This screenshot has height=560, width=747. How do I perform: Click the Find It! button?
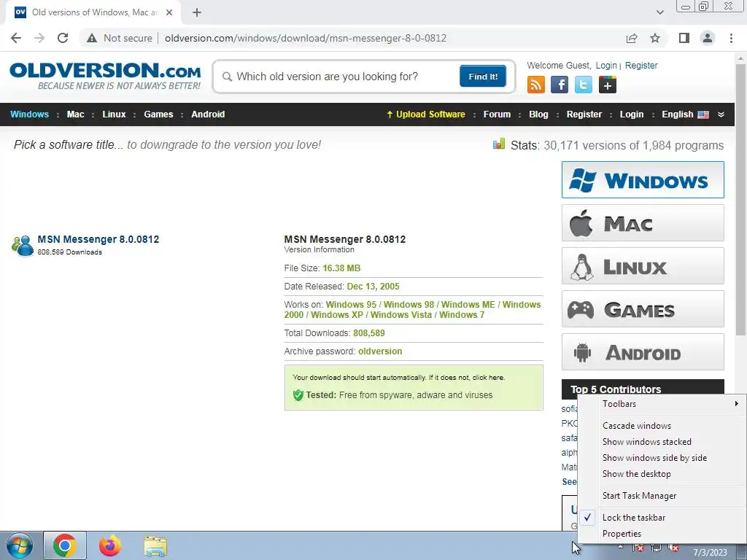483,77
